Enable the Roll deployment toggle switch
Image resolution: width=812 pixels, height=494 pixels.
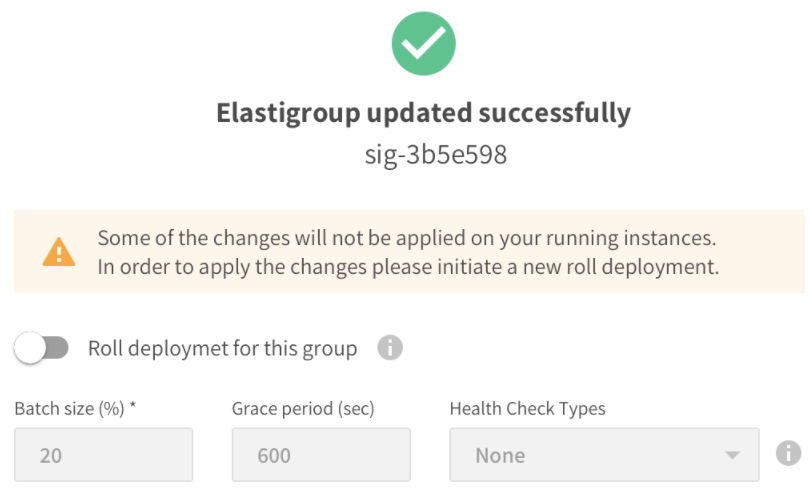coord(41,348)
